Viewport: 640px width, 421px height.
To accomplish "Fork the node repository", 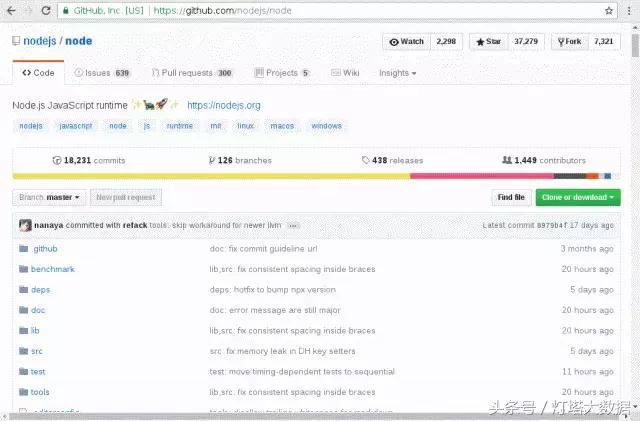I will tap(570, 42).
